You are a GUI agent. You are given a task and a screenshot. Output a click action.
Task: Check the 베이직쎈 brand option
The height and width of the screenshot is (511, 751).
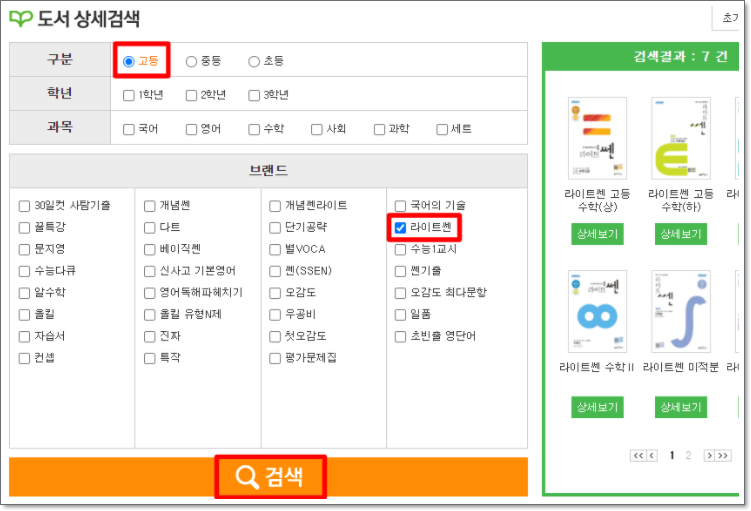point(149,250)
